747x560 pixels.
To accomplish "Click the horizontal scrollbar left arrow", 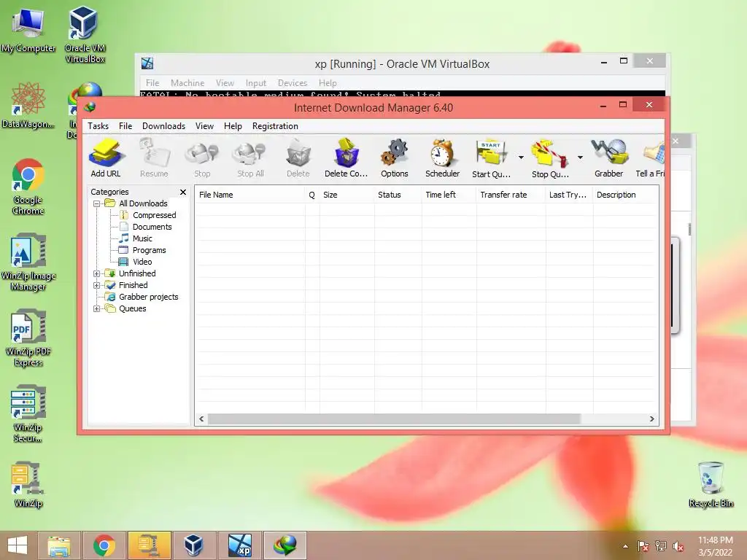I will click(x=201, y=419).
